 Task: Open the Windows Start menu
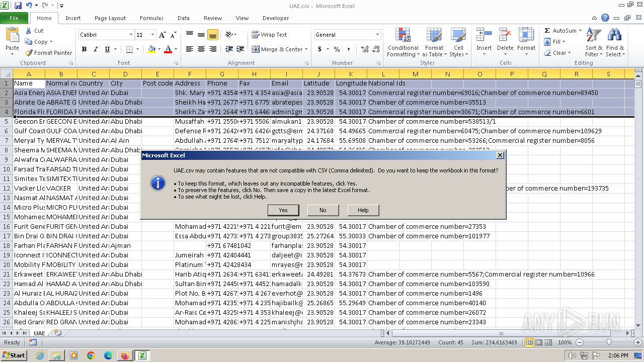(x=14, y=355)
